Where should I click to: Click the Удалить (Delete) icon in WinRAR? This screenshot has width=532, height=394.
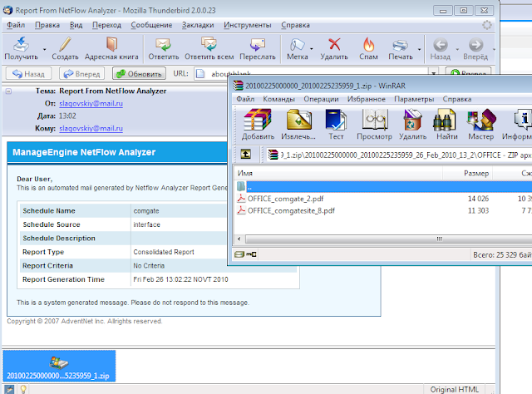412,120
